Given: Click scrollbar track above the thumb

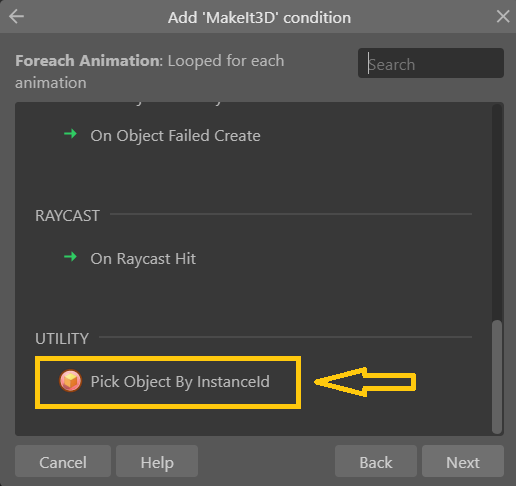Looking at the screenshot, I should point(497,212).
